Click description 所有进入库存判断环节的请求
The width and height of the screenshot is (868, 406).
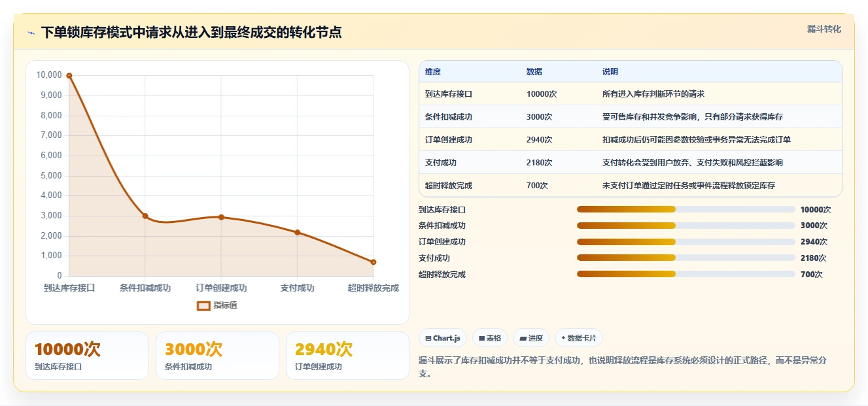(x=653, y=94)
